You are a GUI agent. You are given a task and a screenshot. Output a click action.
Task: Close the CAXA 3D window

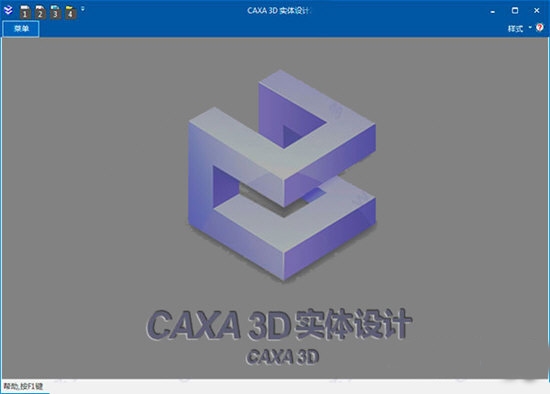coord(536,11)
